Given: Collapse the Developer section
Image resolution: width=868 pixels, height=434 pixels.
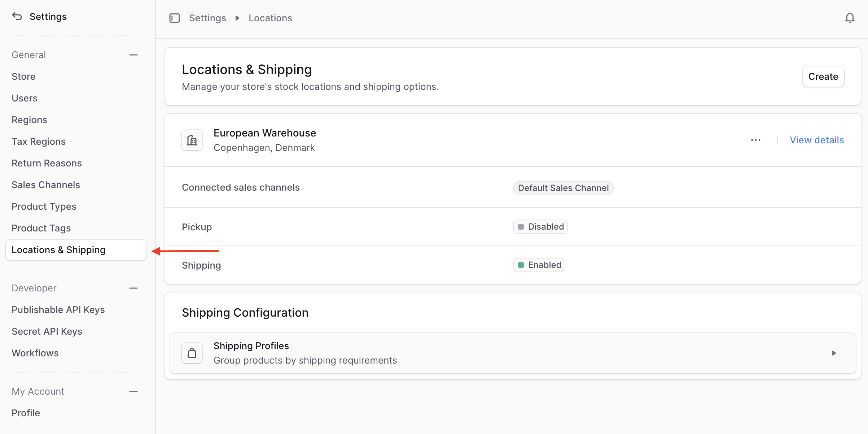Looking at the screenshot, I should tap(133, 288).
